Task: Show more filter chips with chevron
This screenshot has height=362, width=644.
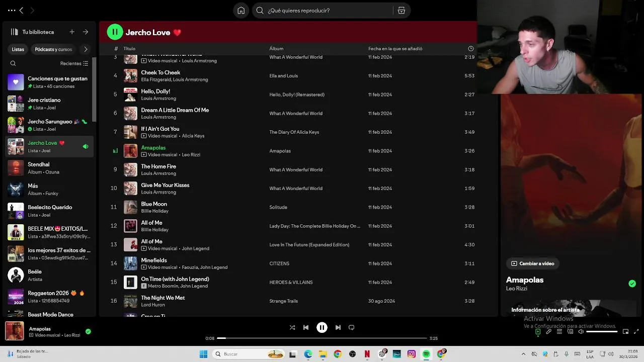Action: point(86,49)
